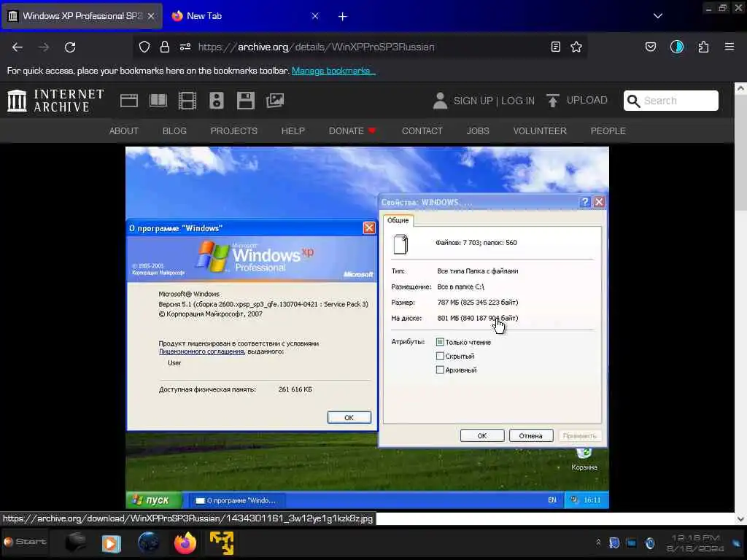Click the archive.org URL address bar
747x560 pixels.
tap(360, 47)
